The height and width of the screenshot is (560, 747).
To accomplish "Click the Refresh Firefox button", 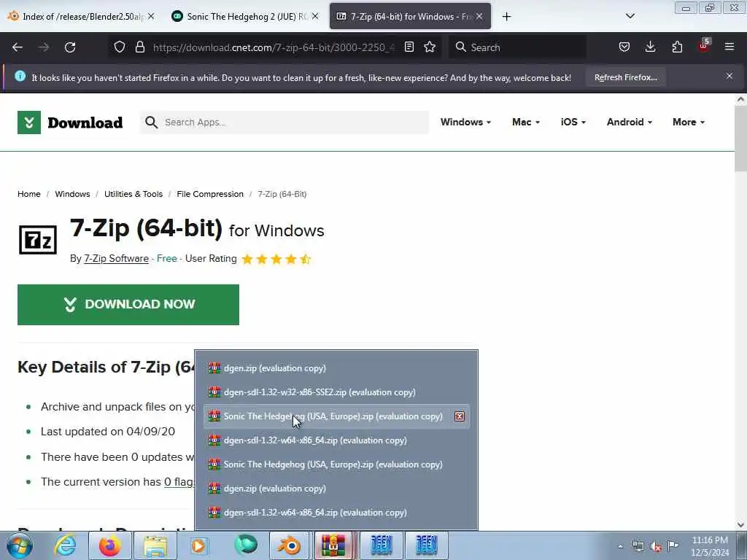I will point(625,77).
